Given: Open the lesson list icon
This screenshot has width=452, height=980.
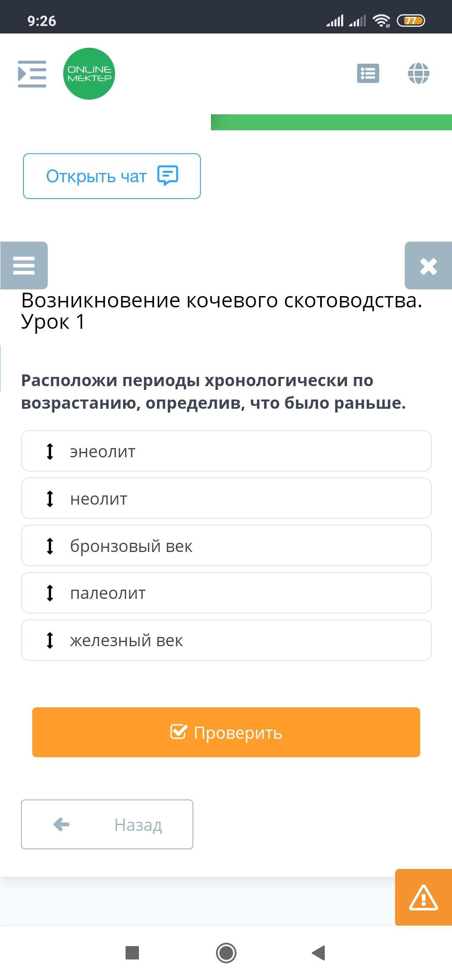Looking at the screenshot, I should 368,74.
